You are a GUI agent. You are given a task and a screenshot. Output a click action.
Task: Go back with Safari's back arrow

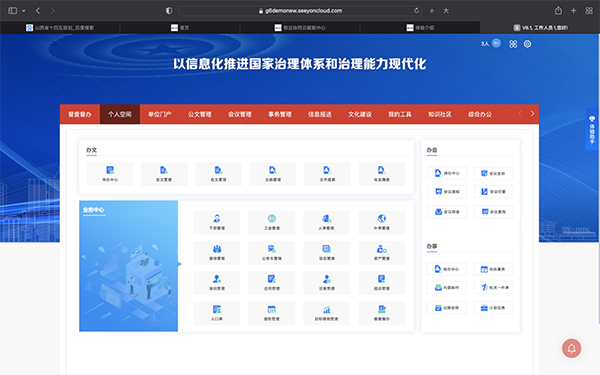tap(38, 11)
